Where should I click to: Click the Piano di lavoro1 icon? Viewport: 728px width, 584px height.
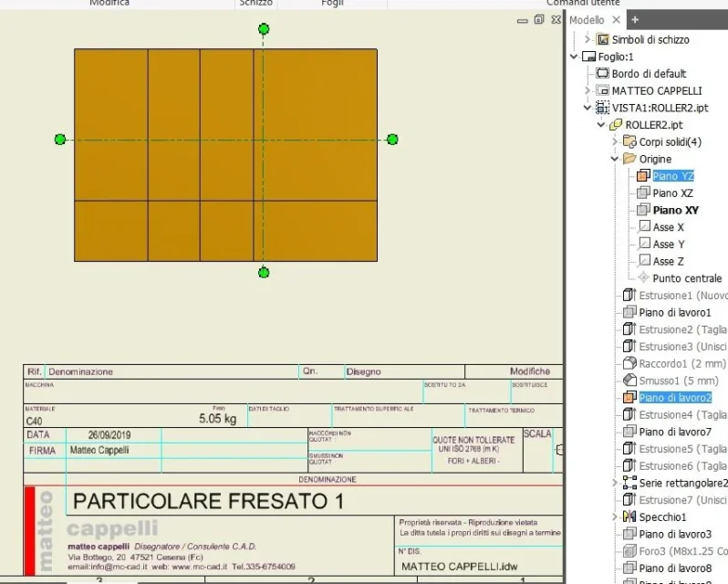(x=629, y=312)
